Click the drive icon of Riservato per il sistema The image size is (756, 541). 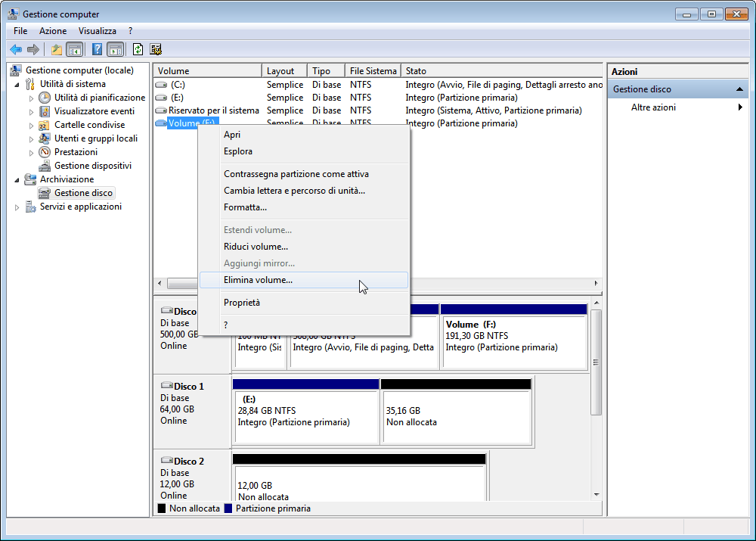coord(161,110)
